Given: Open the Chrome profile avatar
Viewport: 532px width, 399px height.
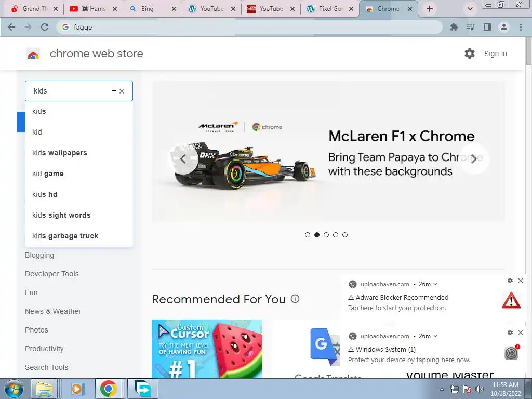Looking at the screenshot, I should (x=504, y=27).
